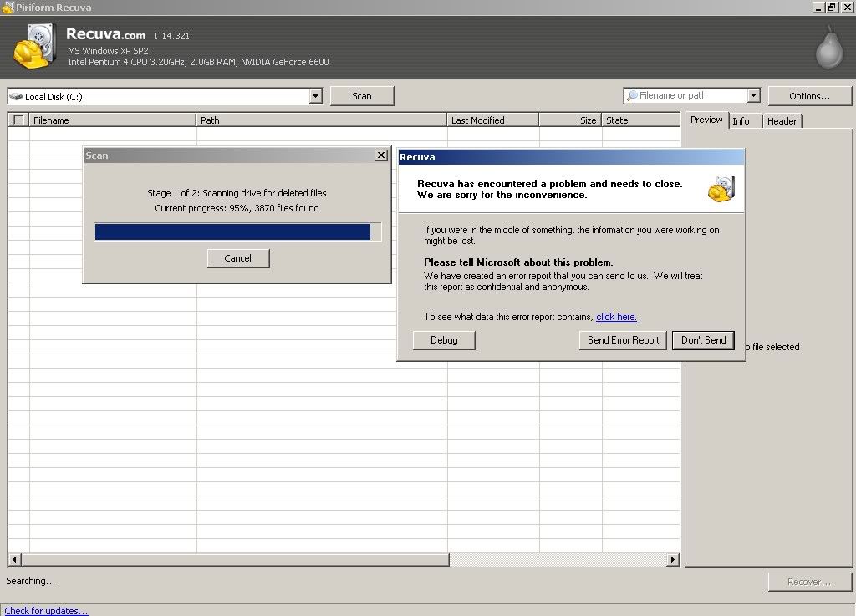Click the magnifier icon in filename search box
Screen dimensions: 856x616
point(632,95)
